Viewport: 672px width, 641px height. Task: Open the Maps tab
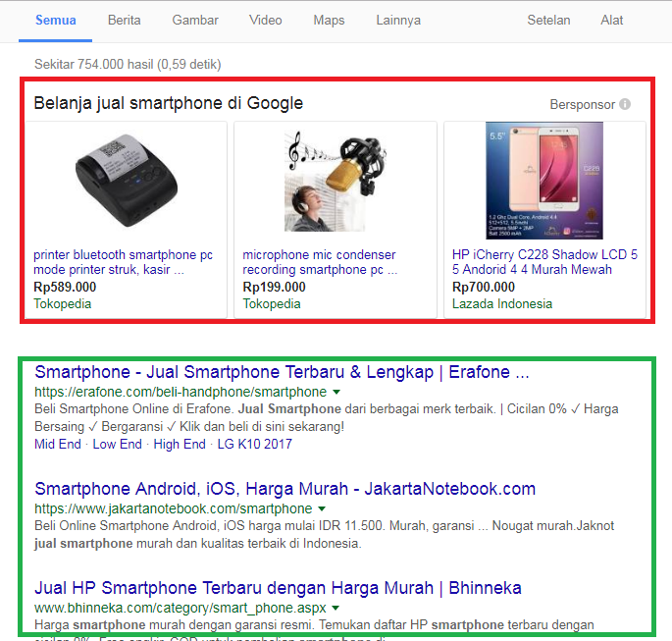329,21
